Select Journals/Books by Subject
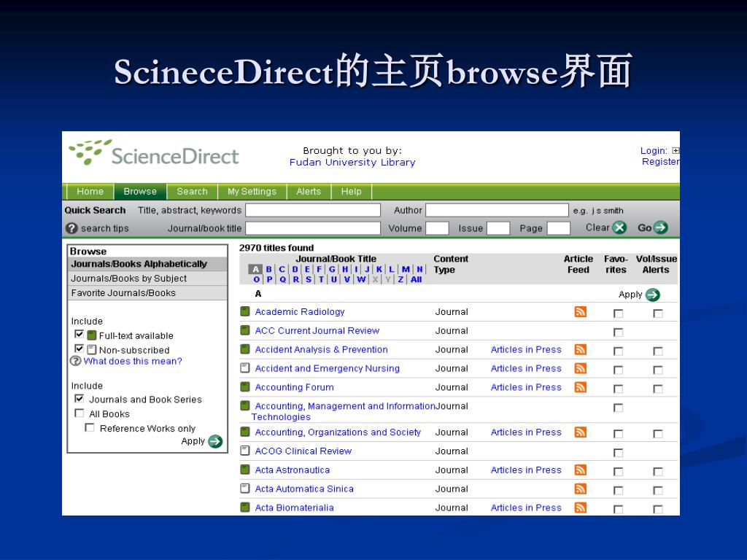Image resolution: width=747 pixels, height=560 pixels. coord(147,279)
